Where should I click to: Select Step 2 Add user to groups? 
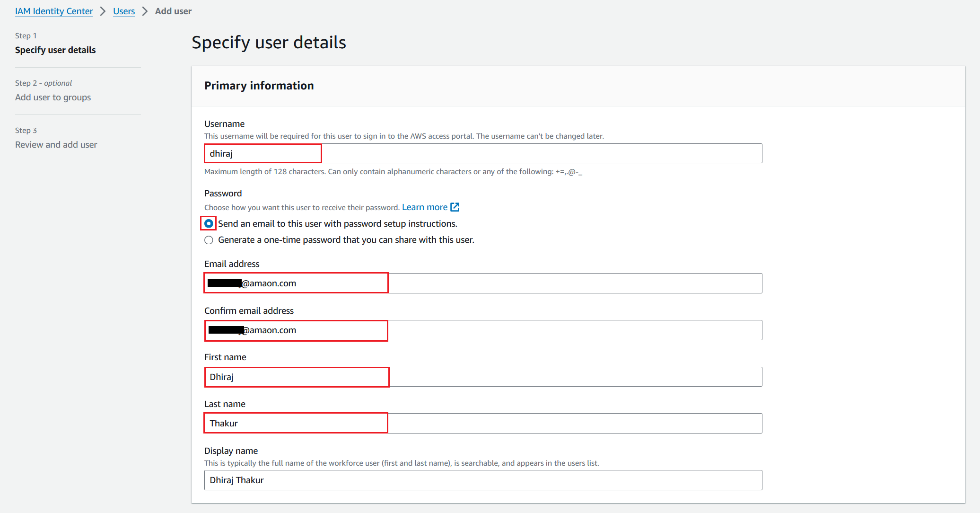[53, 97]
